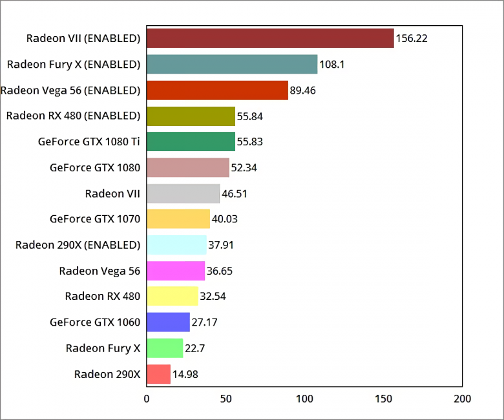Click the 108.1 value label
This screenshot has width=504, height=420.
(x=332, y=64)
